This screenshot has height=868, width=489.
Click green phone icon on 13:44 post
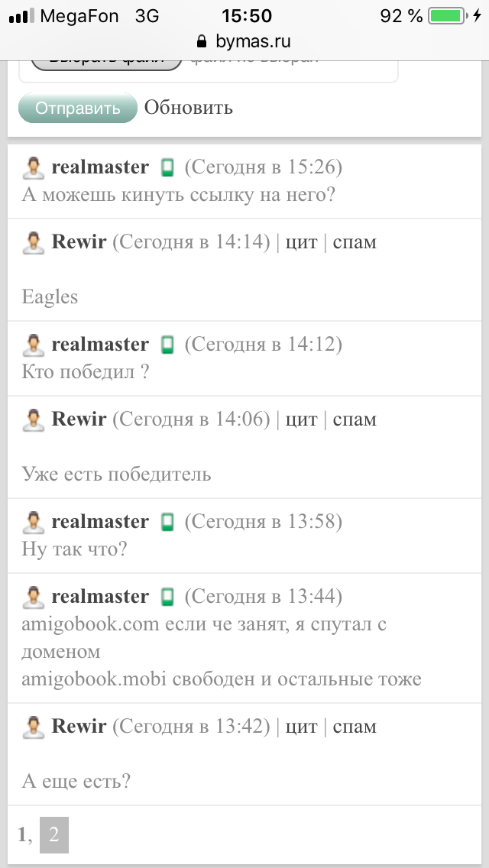(x=167, y=597)
